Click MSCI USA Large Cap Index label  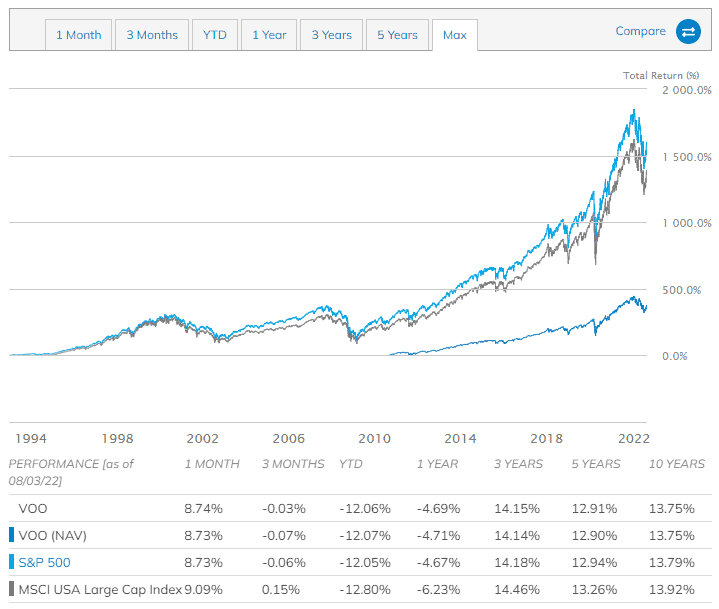(100, 589)
